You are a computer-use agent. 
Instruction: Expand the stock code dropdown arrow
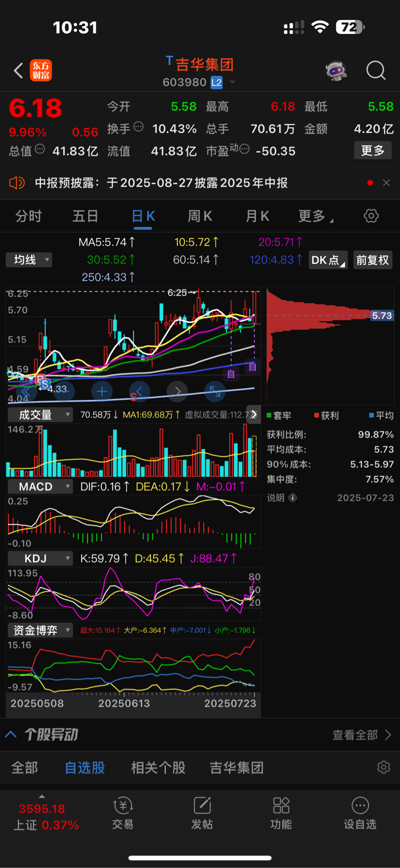(232, 82)
